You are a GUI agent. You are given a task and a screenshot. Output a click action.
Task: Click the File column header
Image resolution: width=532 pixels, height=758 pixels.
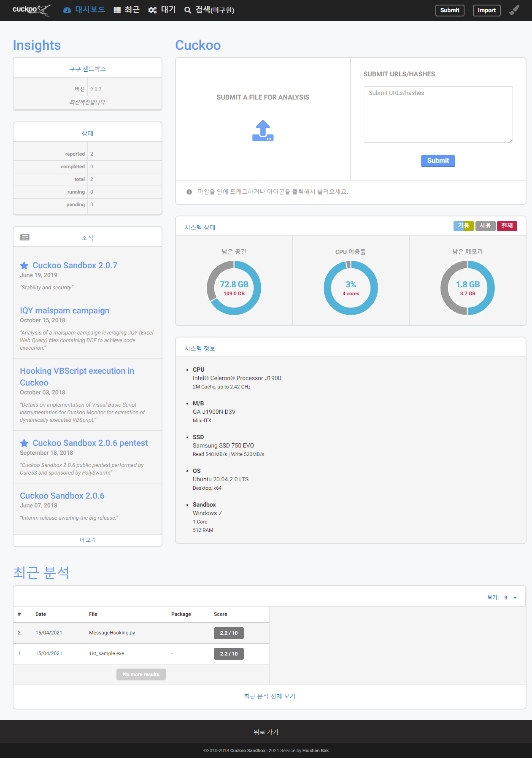pyautogui.click(x=93, y=614)
